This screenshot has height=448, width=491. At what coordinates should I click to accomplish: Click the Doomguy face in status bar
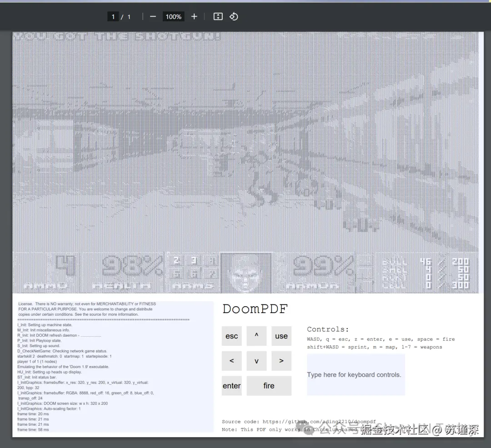coord(246,273)
